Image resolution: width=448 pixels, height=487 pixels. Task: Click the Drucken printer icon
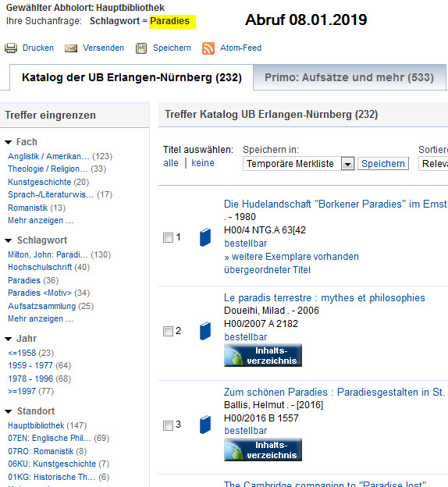(x=11, y=48)
